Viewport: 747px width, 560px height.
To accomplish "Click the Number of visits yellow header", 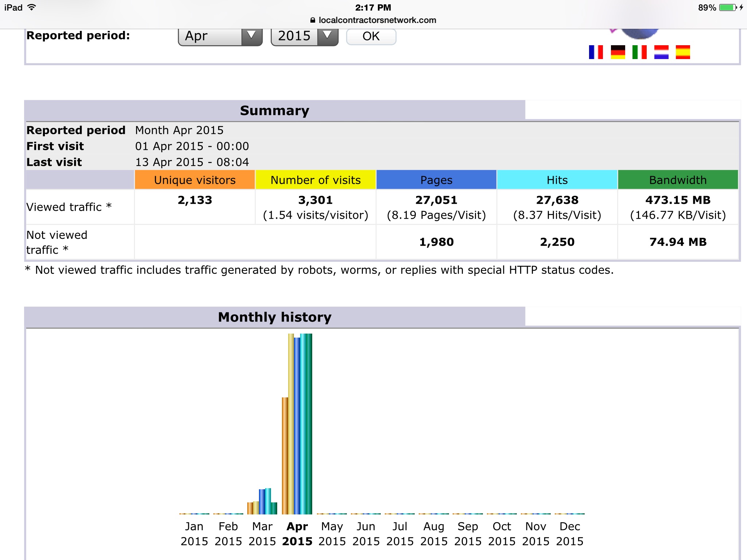I will click(x=316, y=180).
